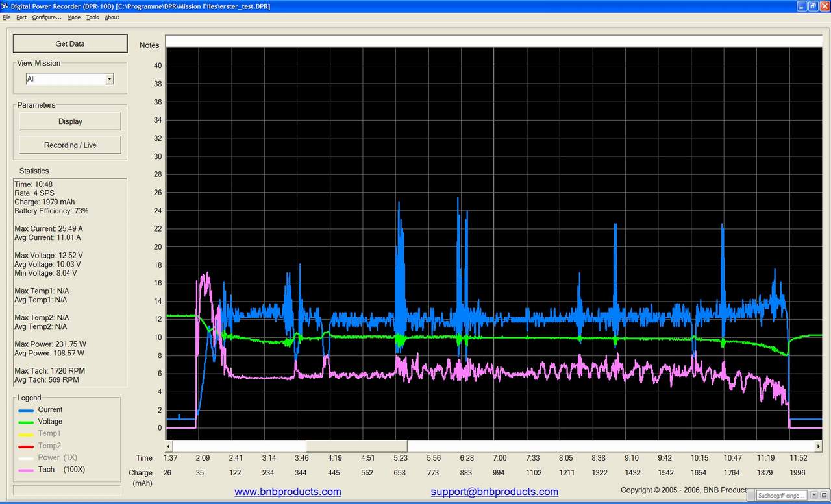Click the chart scrollbar right arrow
831x504 pixels.
[817, 446]
